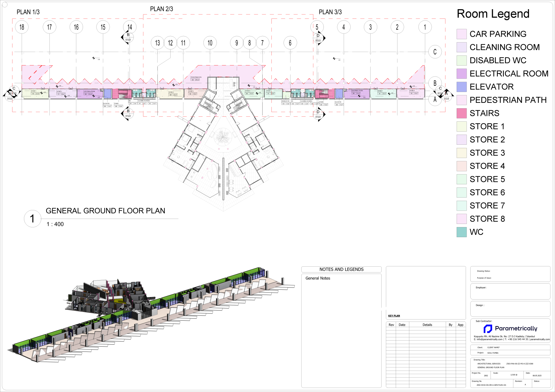Click the Date column header in revision table
Screen dimensions: 555x392
[402, 325]
